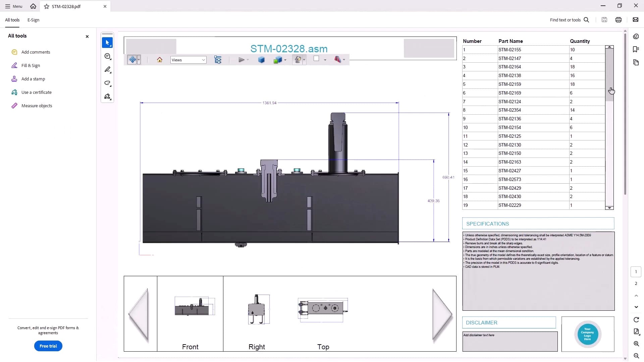
Task: Click the 3D default view home icon
Action: (160, 60)
